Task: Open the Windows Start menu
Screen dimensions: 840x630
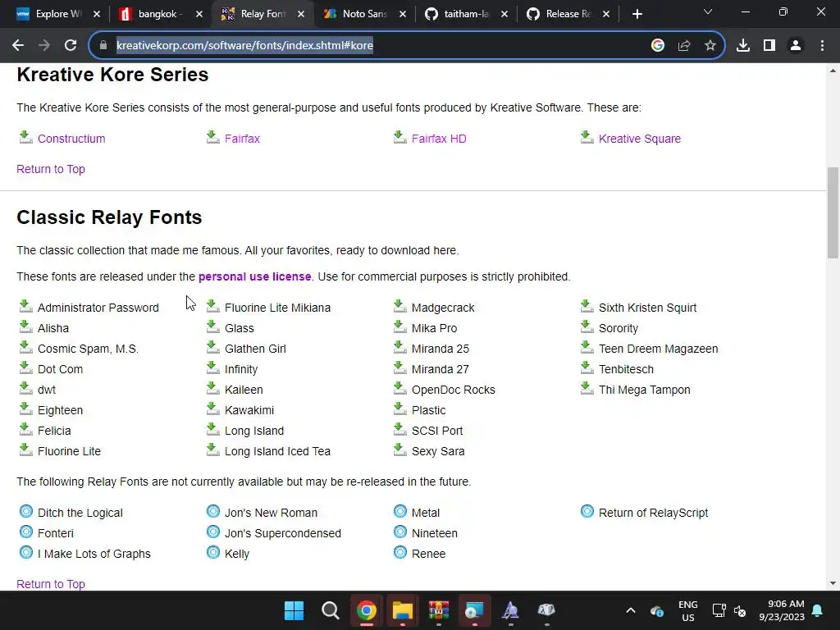Action: pyautogui.click(x=294, y=610)
